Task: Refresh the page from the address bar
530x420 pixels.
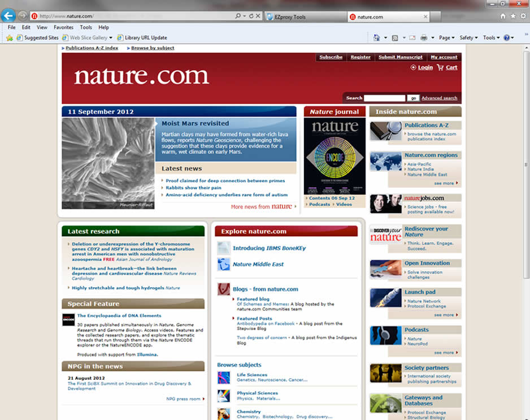Action: click(251, 16)
